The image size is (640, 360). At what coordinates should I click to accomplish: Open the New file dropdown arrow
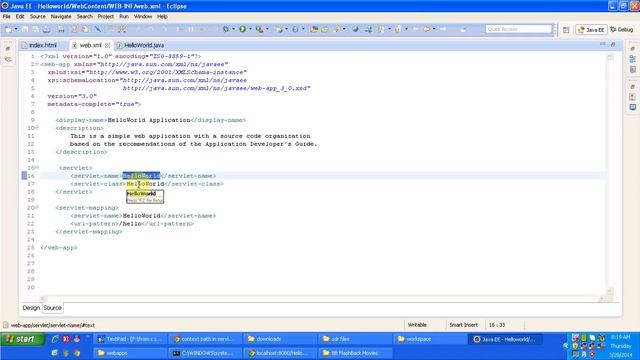16,29
